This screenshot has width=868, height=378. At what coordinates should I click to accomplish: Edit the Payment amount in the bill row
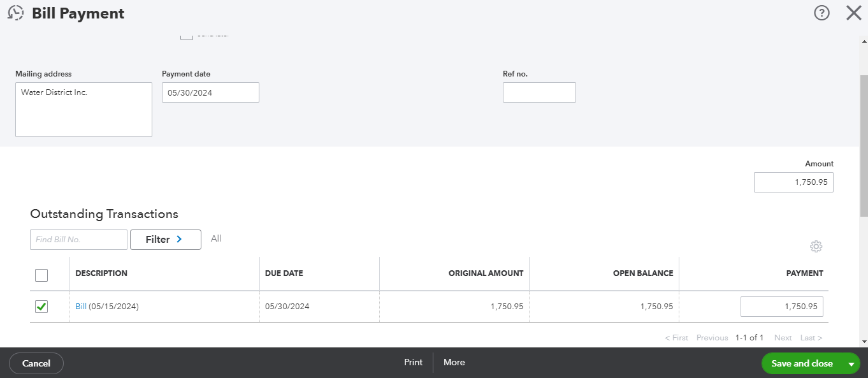781,307
